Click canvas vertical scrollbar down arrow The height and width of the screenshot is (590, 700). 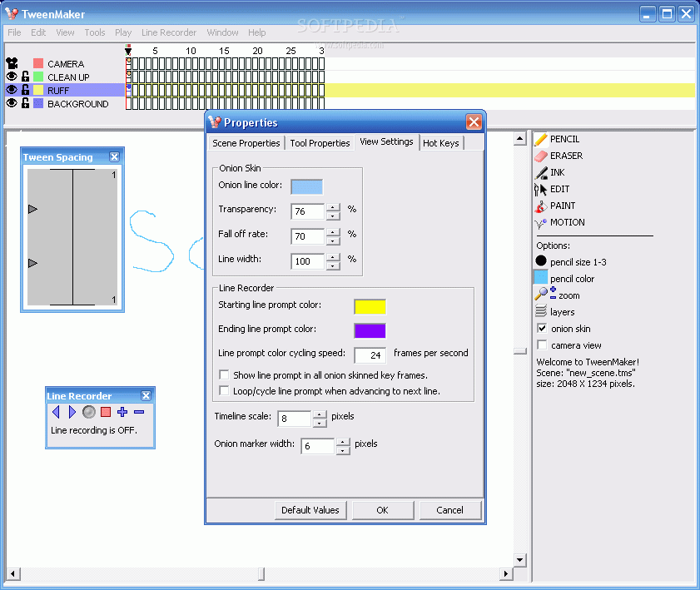[520, 560]
